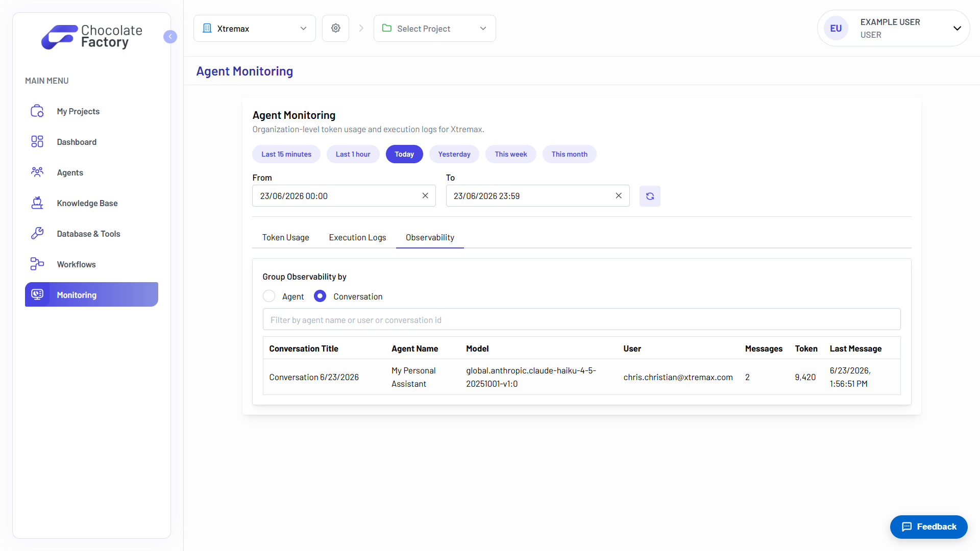Open Database & Tools menu item
The image size is (980, 551).
tap(91, 234)
